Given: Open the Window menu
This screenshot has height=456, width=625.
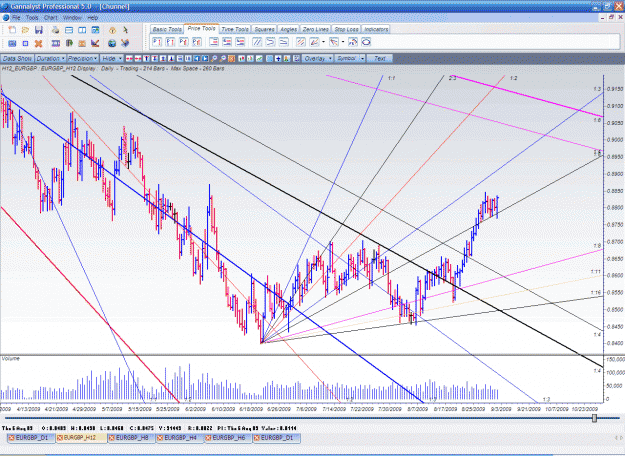Looking at the screenshot, I should coord(72,18).
